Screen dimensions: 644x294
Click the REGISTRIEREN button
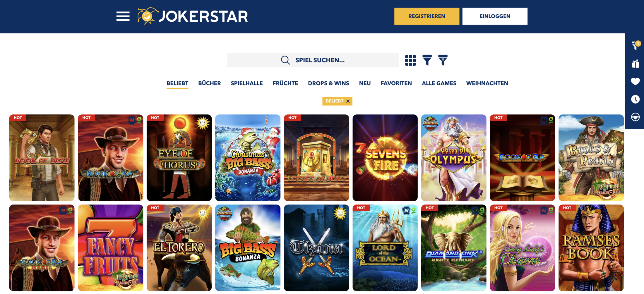(427, 16)
